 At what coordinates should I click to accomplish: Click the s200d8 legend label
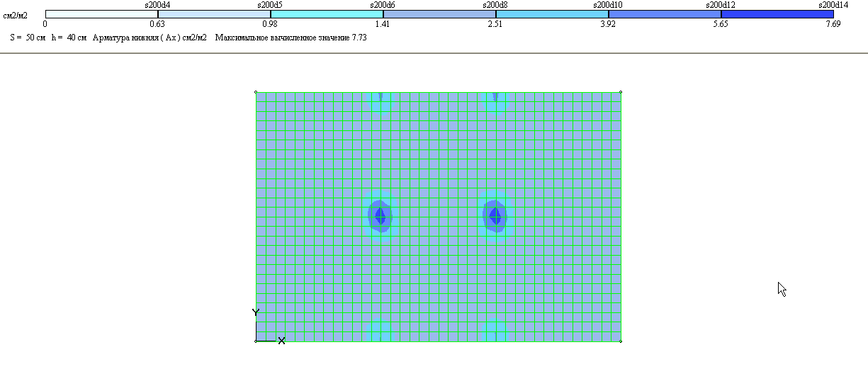click(495, 5)
